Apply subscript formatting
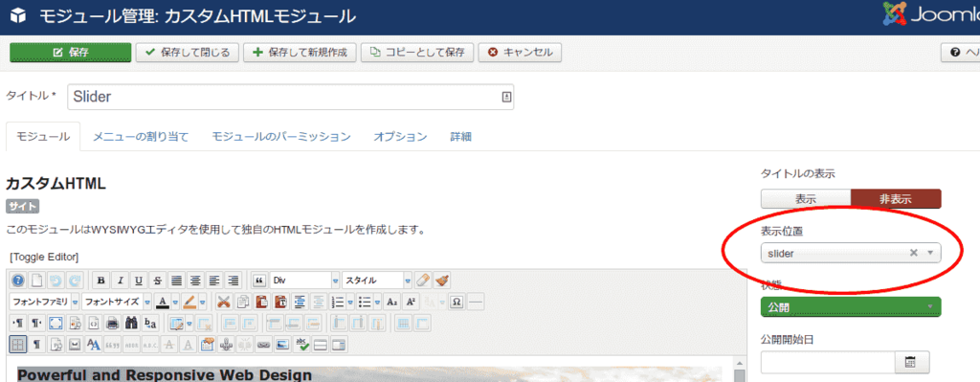 pos(391,302)
